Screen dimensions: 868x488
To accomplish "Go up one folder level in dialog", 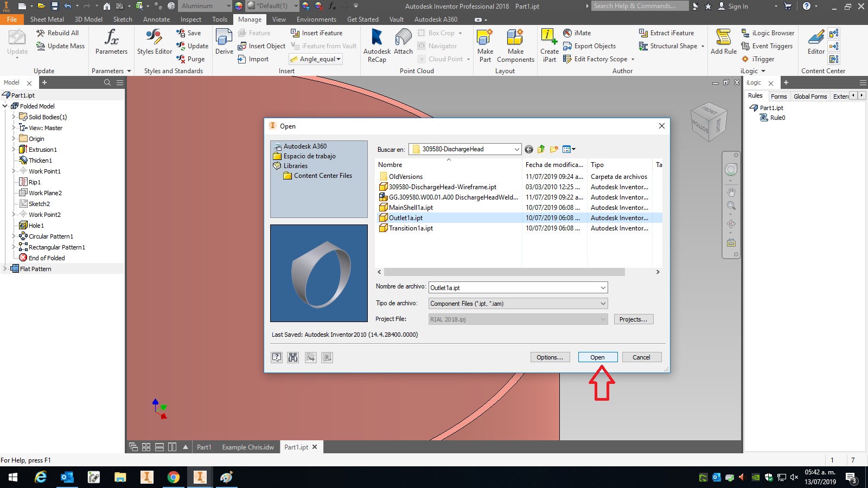I will (x=541, y=149).
